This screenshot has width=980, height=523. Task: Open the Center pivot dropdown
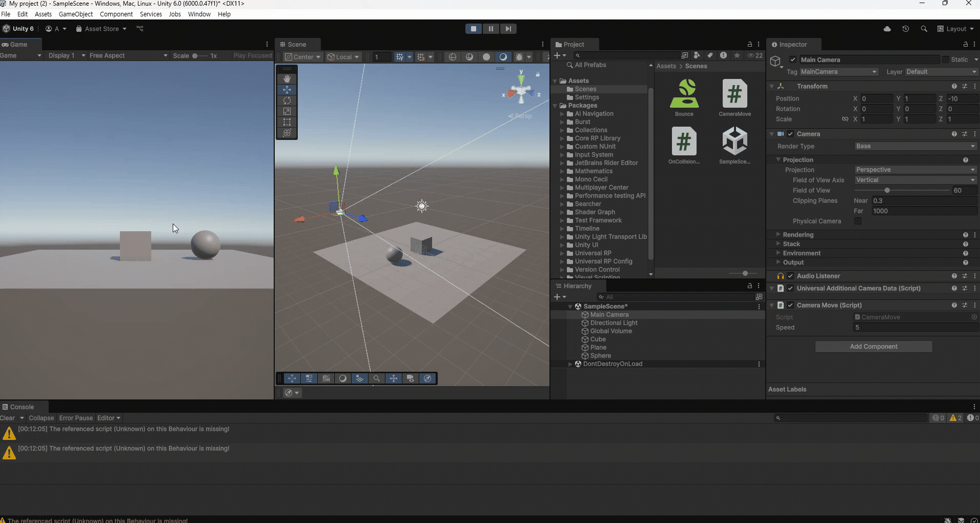303,57
